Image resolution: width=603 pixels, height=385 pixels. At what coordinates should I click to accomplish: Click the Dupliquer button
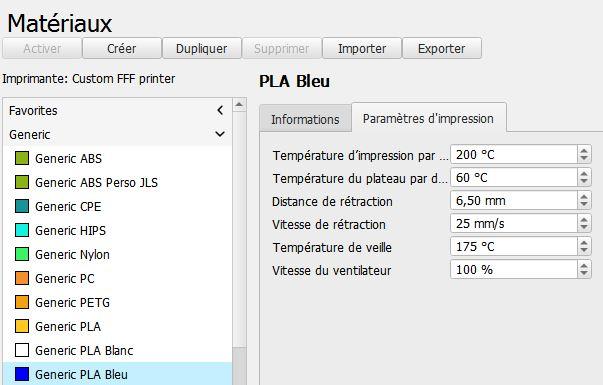coord(202,48)
